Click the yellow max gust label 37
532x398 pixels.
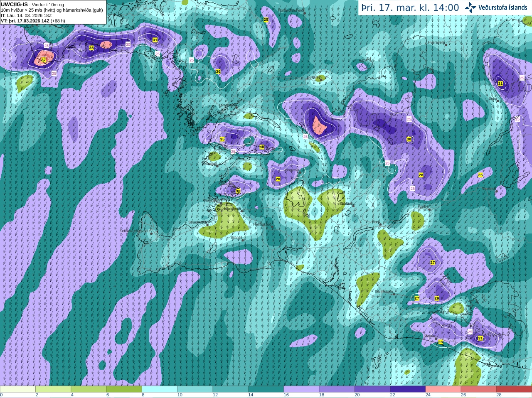[x=44, y=60]
